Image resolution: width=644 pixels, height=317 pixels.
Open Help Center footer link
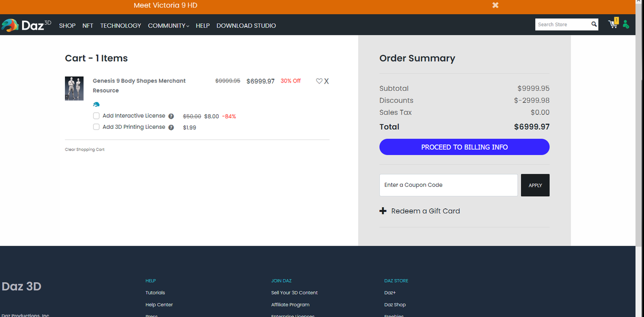pyautogui.click(x=159, y=305)
